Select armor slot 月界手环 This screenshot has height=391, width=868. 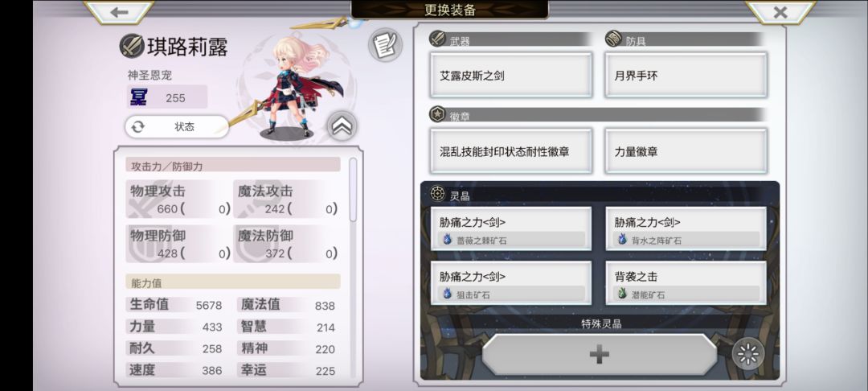click(686, 76)
